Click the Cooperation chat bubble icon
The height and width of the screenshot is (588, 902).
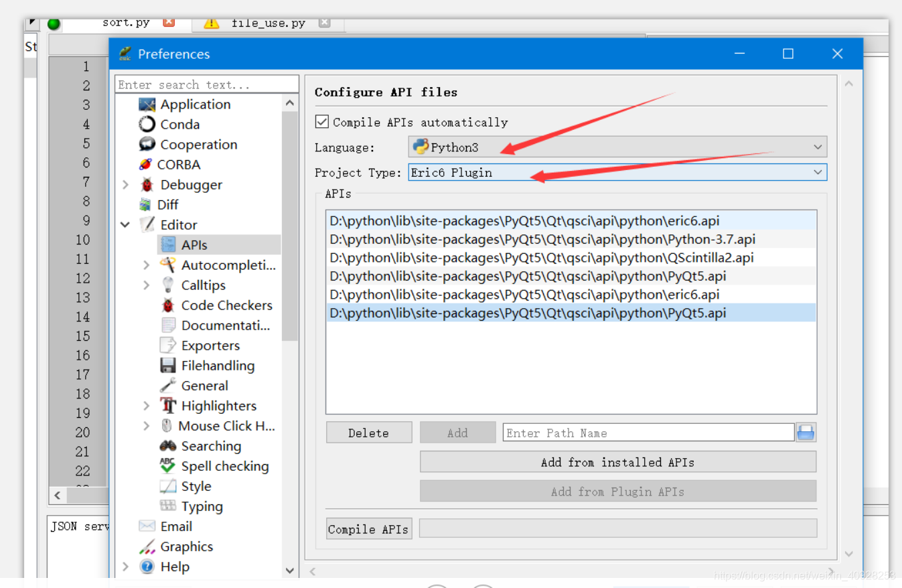(x=147, y=145)
